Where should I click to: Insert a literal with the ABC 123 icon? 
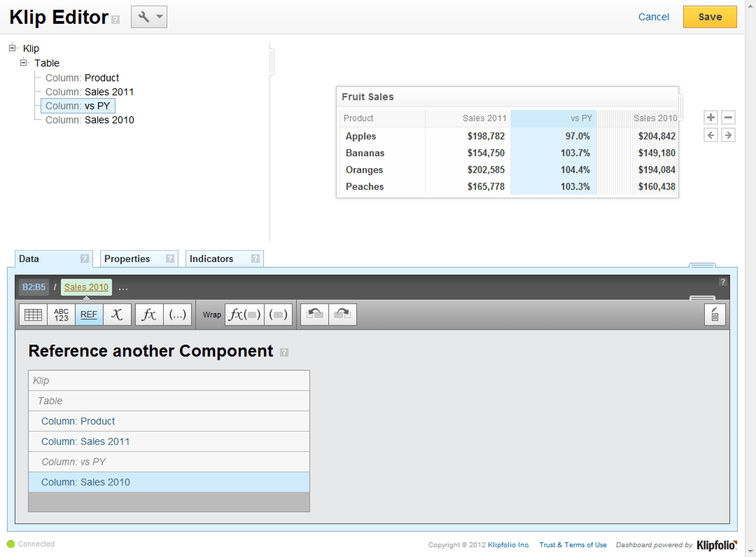61,315
